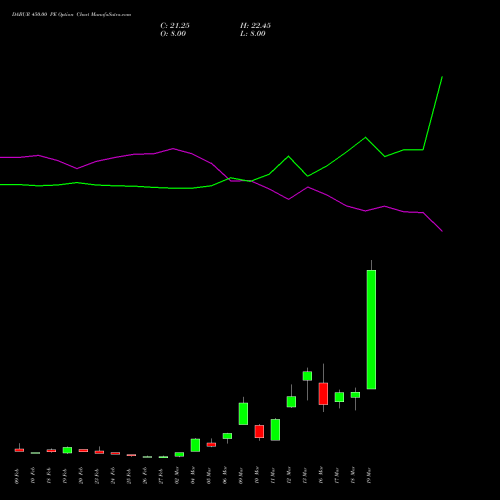Image resolution: width=500 pixels, height=500 pixels.
Task: Click the high value H: 22.45
Action: [x=255, y=26]
